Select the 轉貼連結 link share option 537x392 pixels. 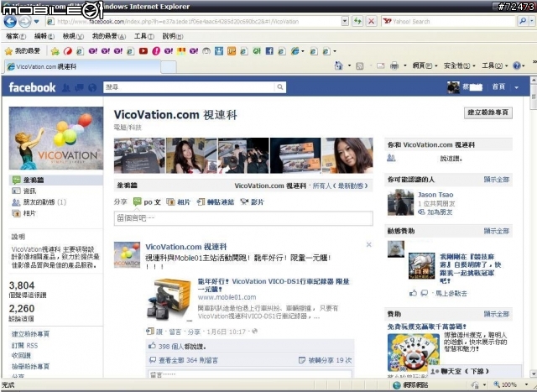(x=216, y=201)
